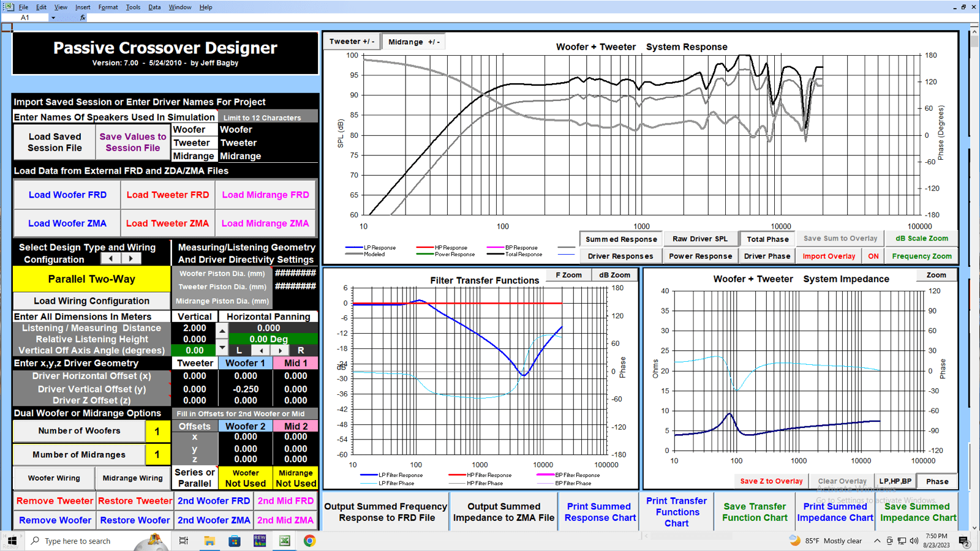
Task: Click Frequency Zoom button
Action: pos(922,256)
